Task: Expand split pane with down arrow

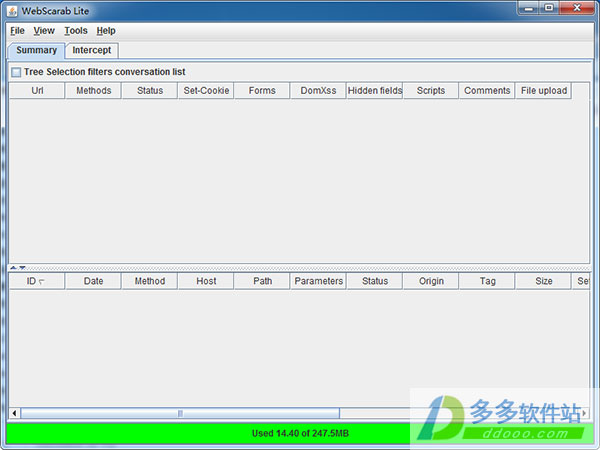Action: click(x=22, y=268)
